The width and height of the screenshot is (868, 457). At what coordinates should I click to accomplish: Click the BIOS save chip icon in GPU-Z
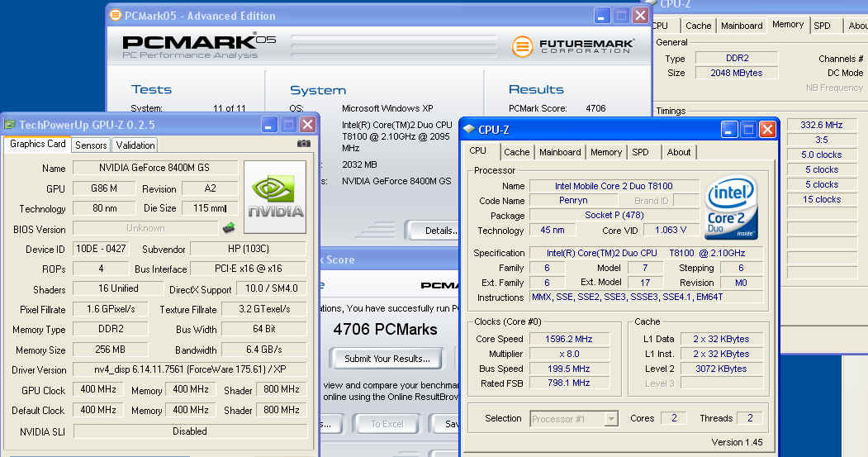[x=229, y=227]
